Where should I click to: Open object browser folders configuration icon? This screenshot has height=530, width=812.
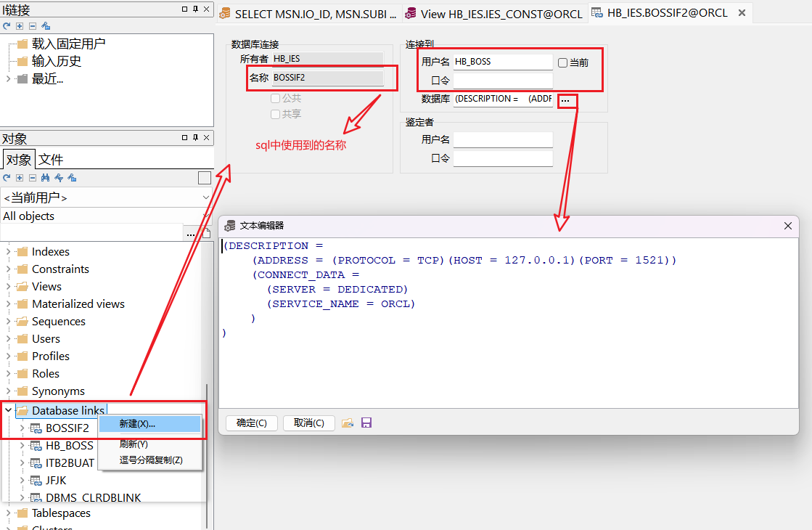(72, 178)
